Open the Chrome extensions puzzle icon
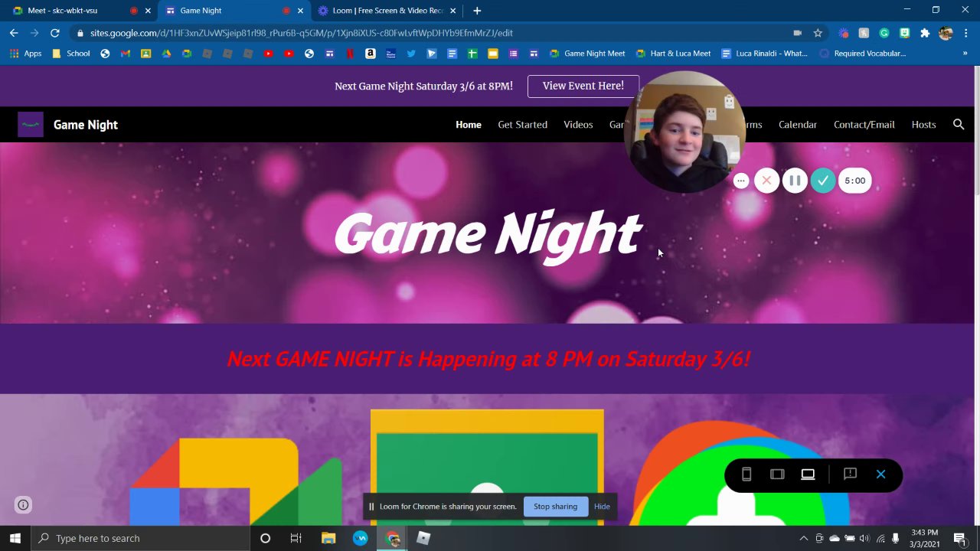Image resolution: width=980 pixels, height=551 pixels. point(925,33)
